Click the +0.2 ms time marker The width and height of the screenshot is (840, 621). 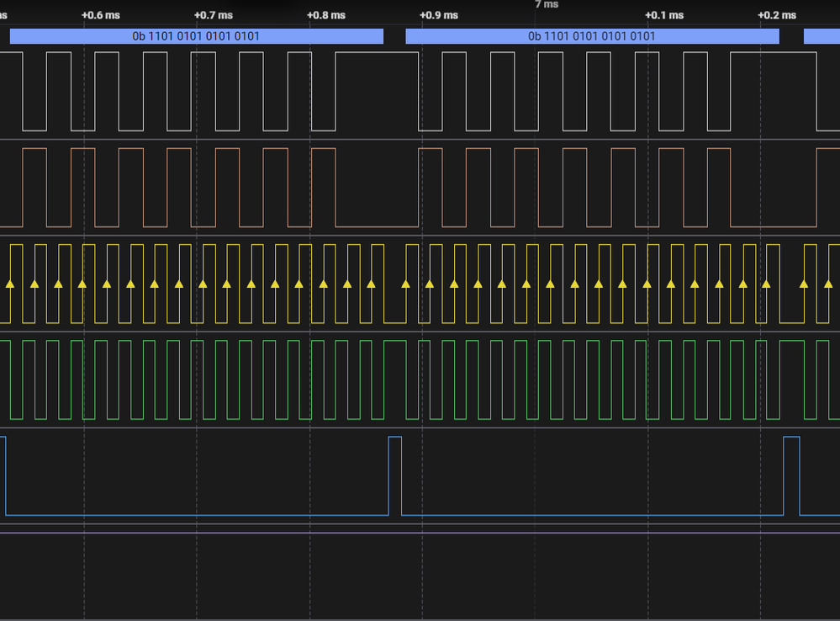tap(777, 15)
